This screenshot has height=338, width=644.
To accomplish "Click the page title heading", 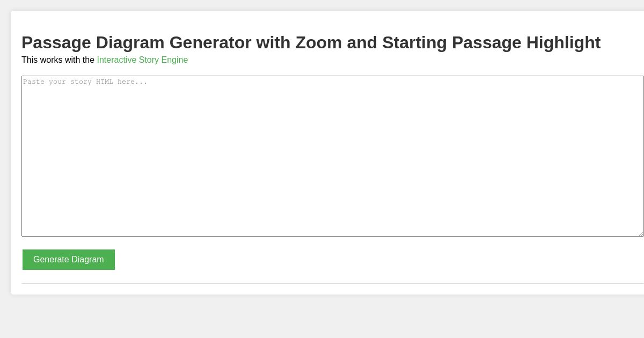I will pyautogui.click(x=311, y=43).
